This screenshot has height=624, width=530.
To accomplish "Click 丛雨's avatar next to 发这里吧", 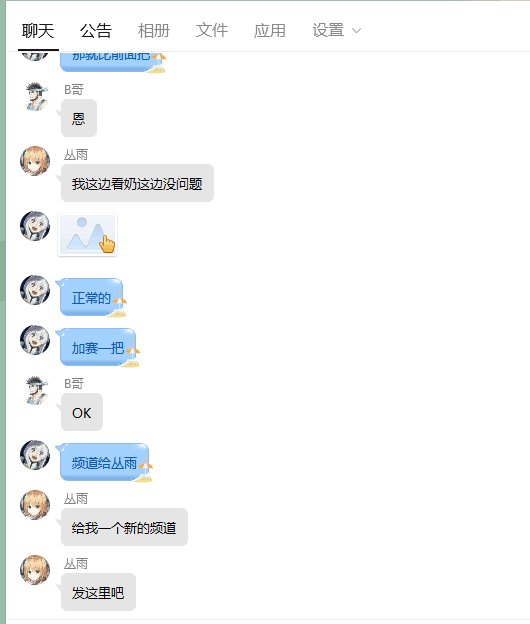I will [x=35, y=570].
